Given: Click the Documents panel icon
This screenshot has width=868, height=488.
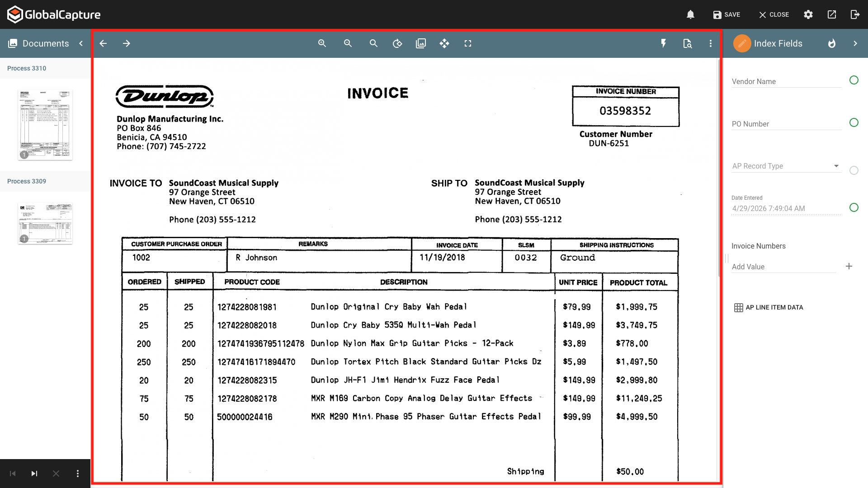Looking at the screenshot, I should pyautogui.click(x=13, y=43).
